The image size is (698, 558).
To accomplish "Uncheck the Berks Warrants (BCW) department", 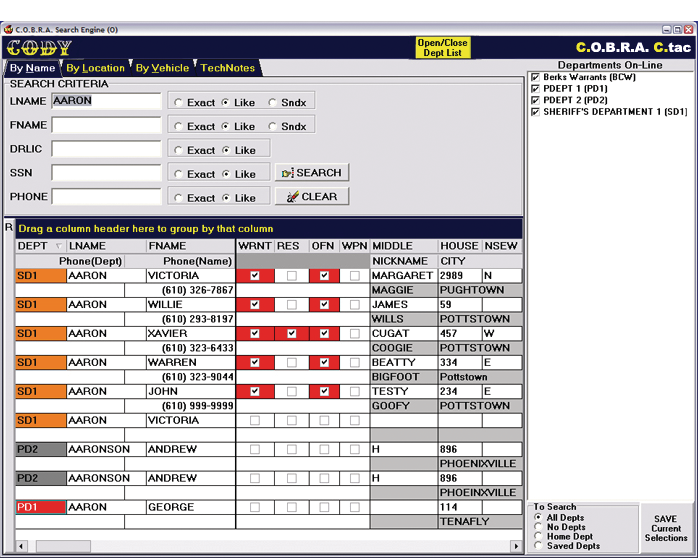I will coord(536,77).
